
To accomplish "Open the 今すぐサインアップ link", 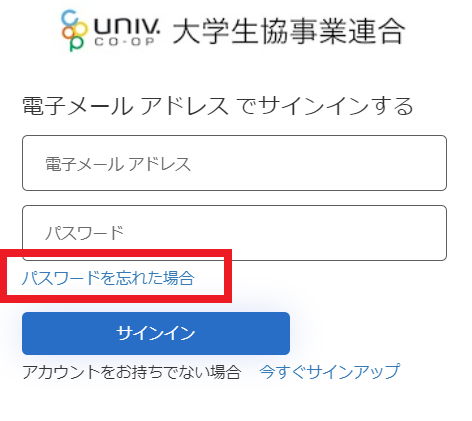I will point(330,372).
